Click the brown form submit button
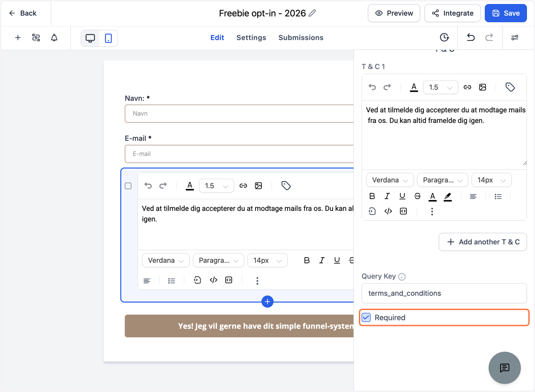Viewport: 535px width, 392px height. point(239,326)
